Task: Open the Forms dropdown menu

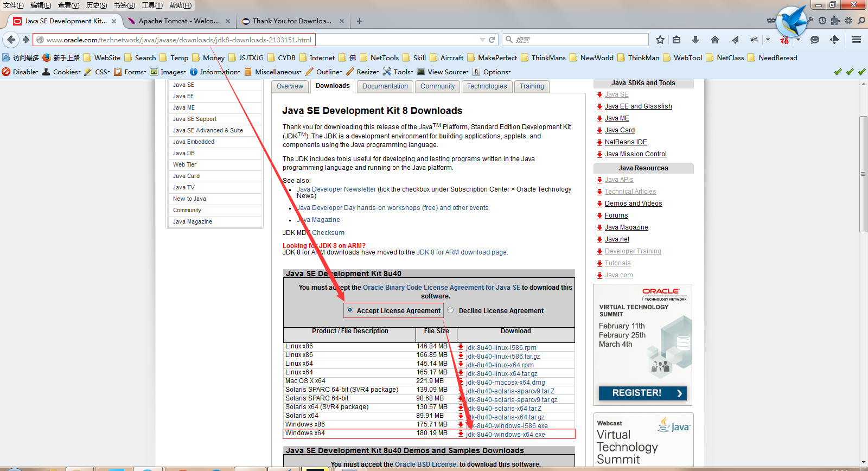Action: pyautogui.click(x=130, y=72)
